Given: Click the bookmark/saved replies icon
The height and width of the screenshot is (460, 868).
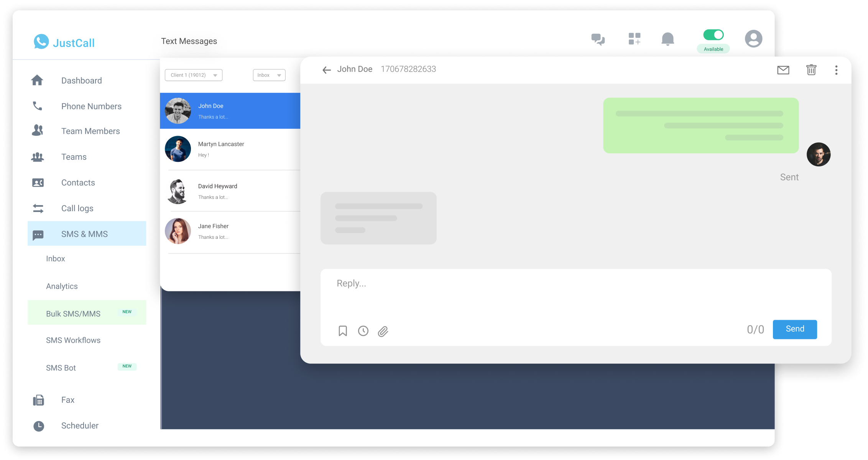Looking at the screenshot, I should click(342, 331).
